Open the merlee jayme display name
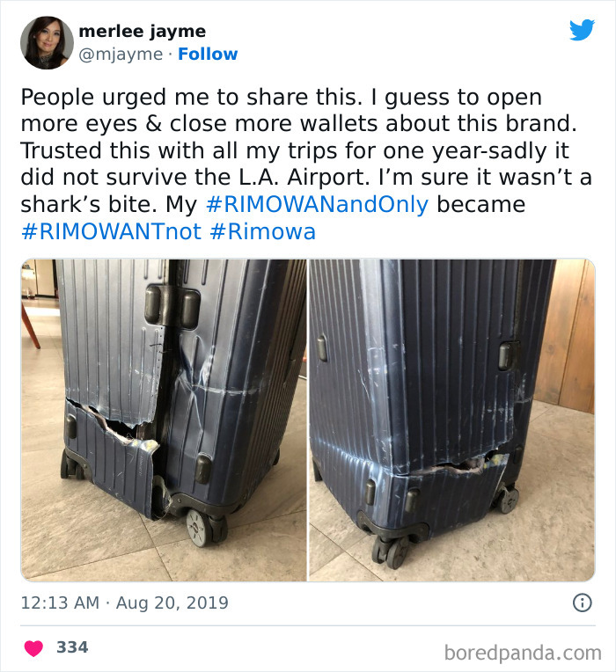Screen dimensions: 616x672 point(143,32)
